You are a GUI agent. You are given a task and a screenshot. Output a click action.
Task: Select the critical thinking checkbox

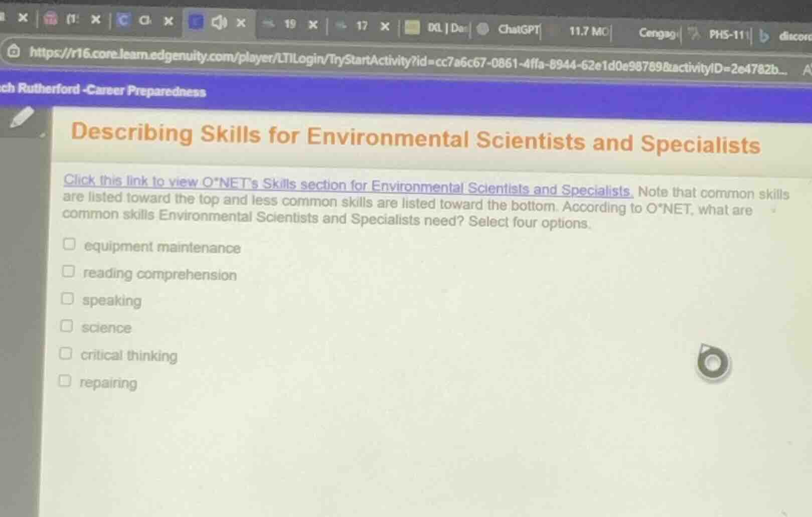click(x=66, y=353)
